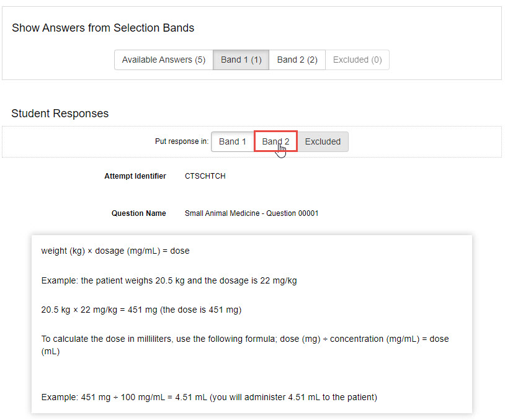Click the '451 mg ÷ 100 mg/mL' example line
Viewport: 505px width, 420px height.
208,397
